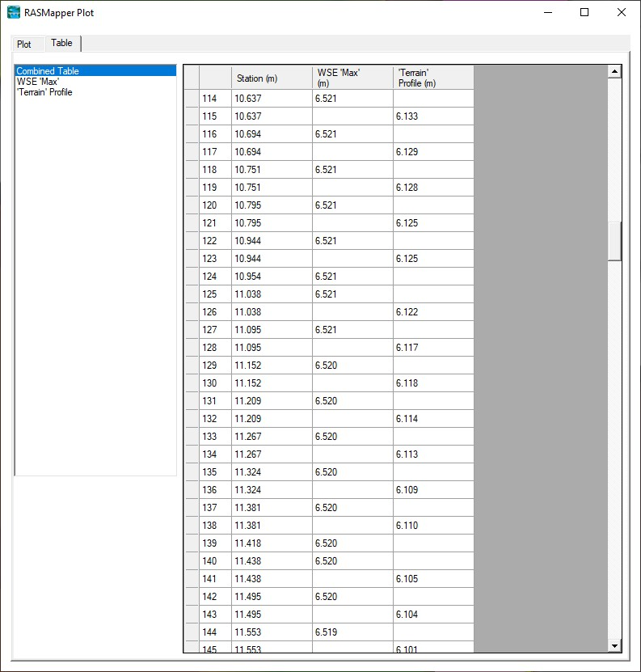Click terrain value 6.125 in row 123
The image size is (641, 672).
pos(433,259)
